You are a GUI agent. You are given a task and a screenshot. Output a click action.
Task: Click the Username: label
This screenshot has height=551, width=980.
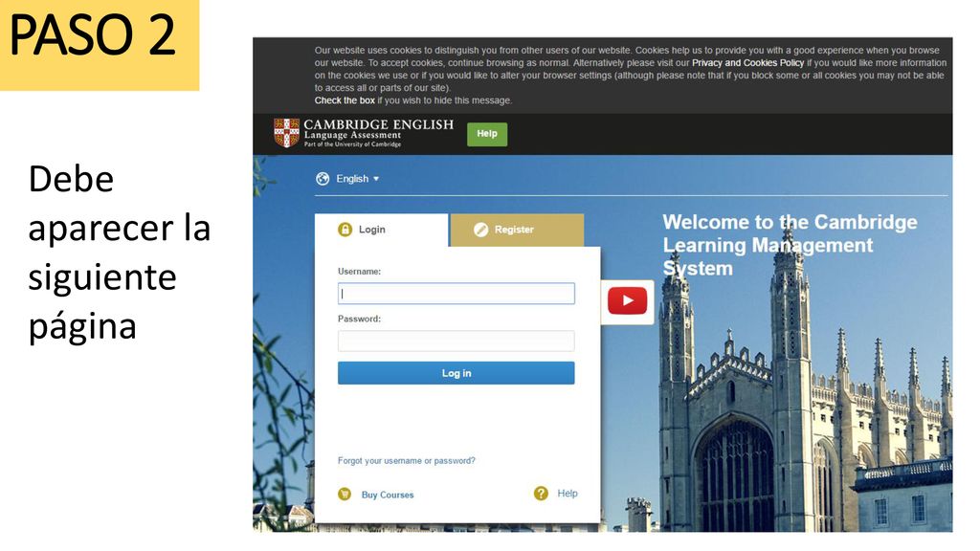pyautogui.click(x=360, y=272)
